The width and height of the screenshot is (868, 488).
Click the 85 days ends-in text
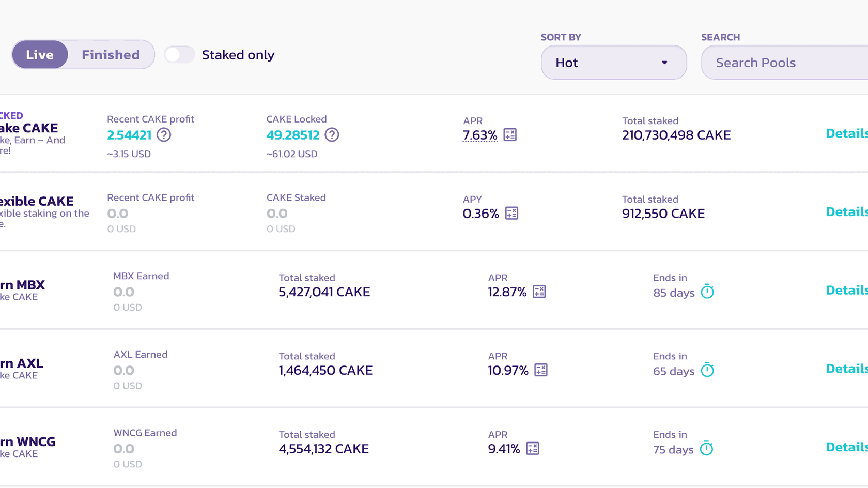pyautogui.click(x=674, y=293)
